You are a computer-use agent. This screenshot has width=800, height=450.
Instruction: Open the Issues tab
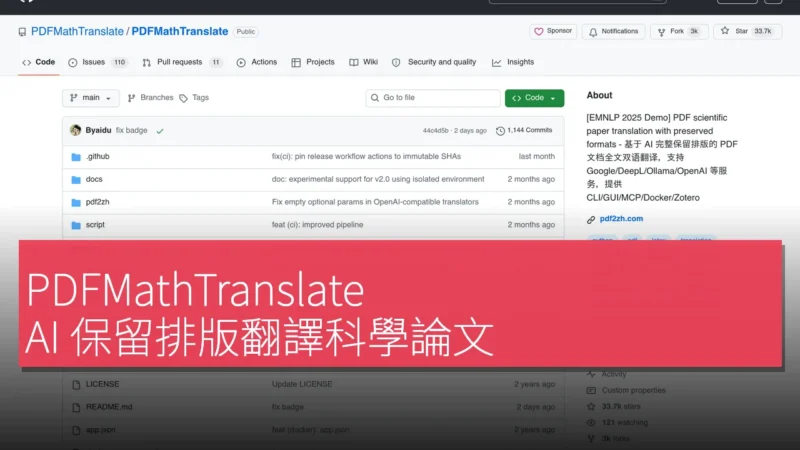click(97, 62)
